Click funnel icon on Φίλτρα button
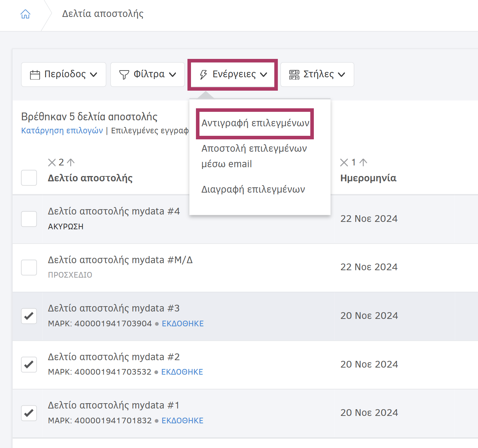The image size is (478, 448). (124, 75)
